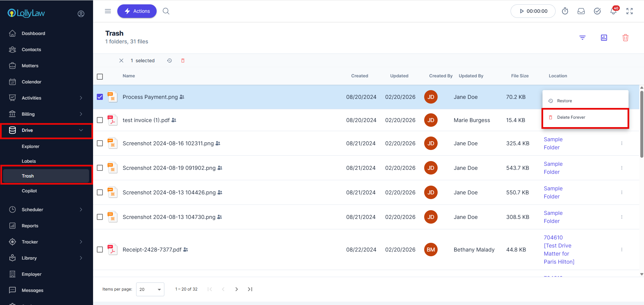
Task: Sort by File Size column header
Action: point(520,76)
